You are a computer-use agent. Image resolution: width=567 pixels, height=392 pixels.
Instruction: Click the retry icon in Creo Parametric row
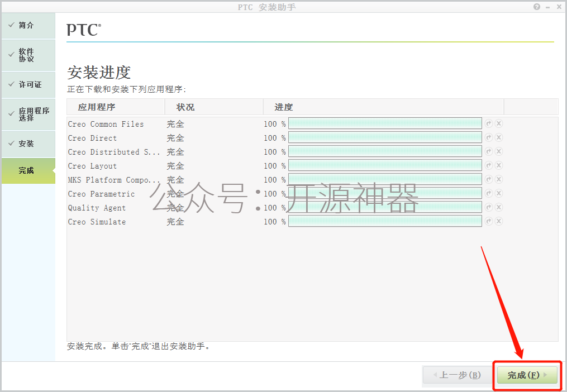click(x=489, y=193)
